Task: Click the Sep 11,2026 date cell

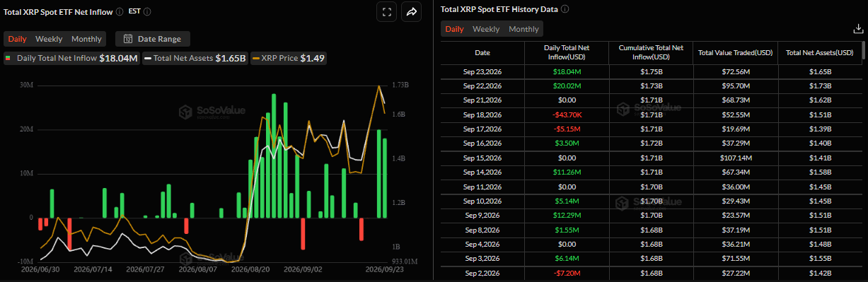Action: pyautogui.click(x=482, y=187)
